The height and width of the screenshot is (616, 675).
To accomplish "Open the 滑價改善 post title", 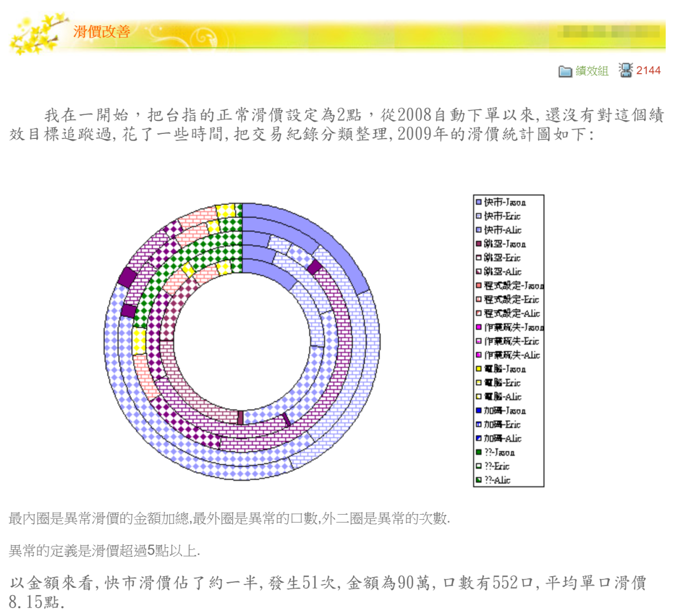I will (x=102, y=32).
